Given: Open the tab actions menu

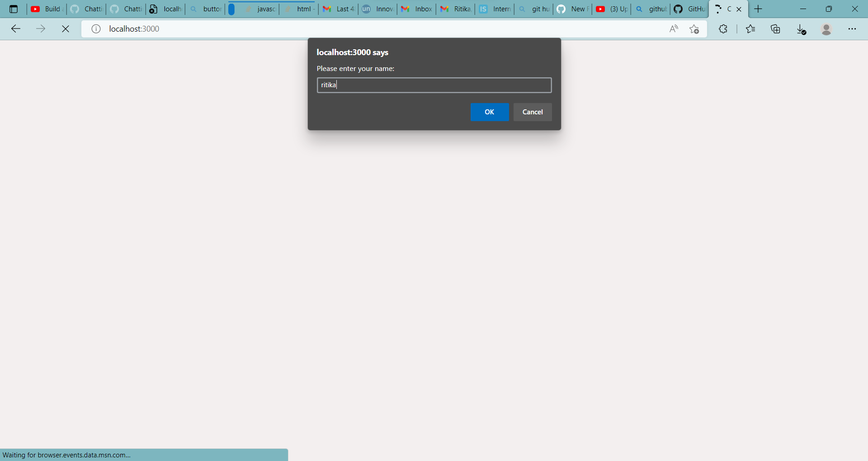Looking at the screenshot, I should pyautogui.click(x=14, y=9).
